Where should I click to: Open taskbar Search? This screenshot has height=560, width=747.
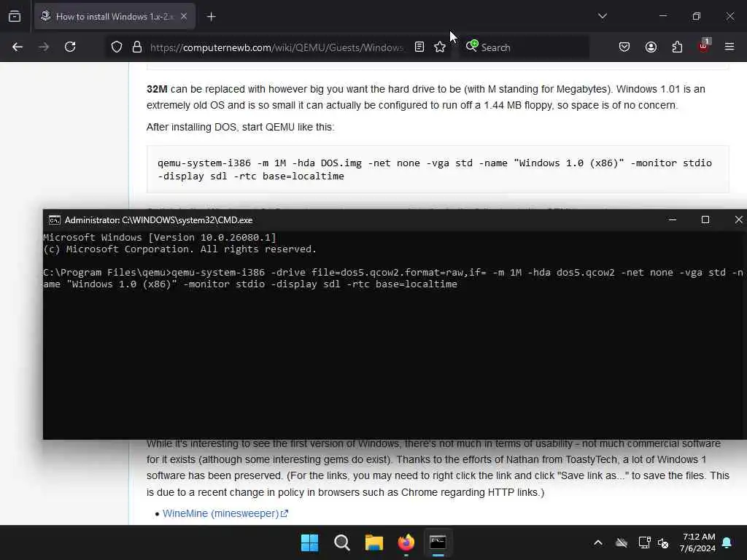tap(341, 542)
